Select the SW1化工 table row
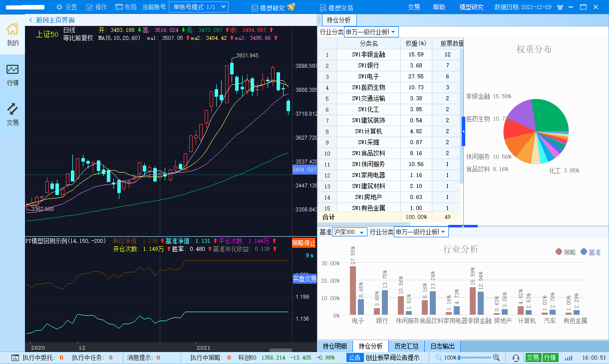The image size is (609, 364). point(389,109)
